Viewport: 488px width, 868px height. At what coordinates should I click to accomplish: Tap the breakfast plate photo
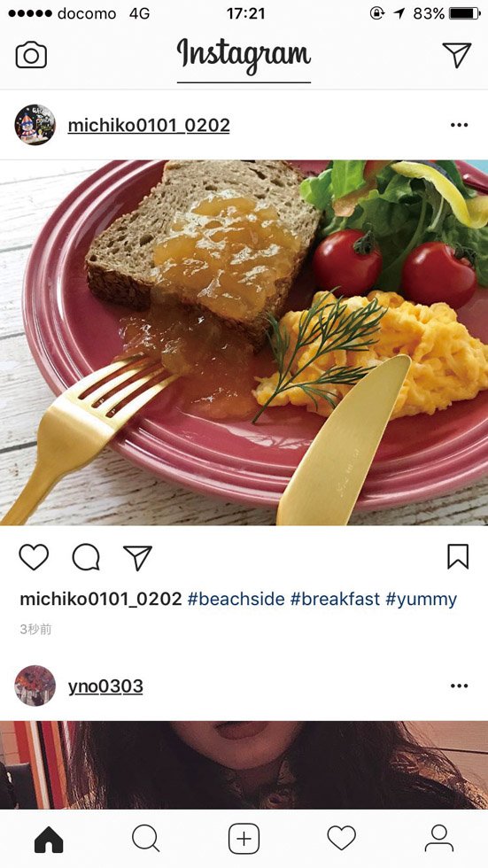coord(244,343)
